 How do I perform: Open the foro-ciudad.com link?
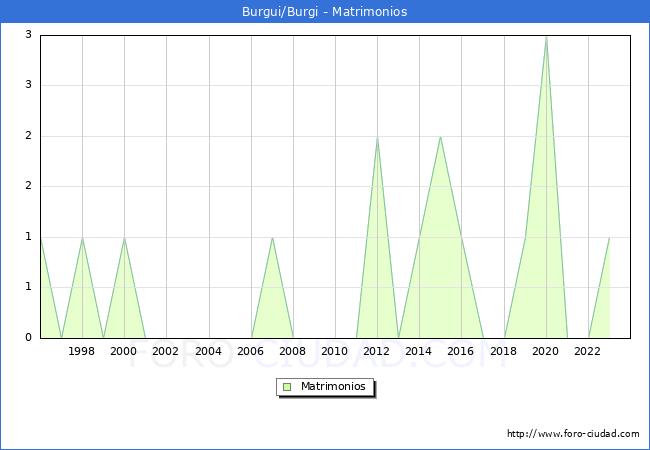(573, 434)
